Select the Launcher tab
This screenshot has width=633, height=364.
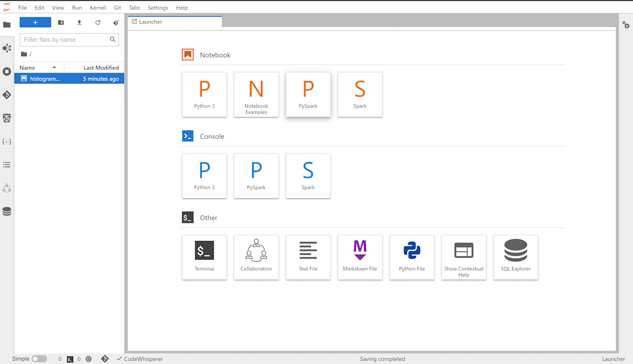tap(175, 22)
